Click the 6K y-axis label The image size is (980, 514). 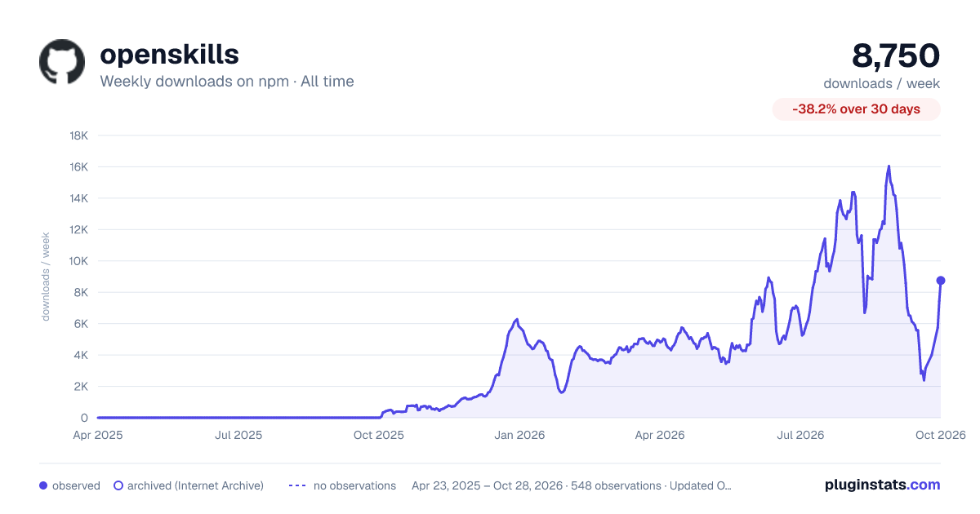pos(81,324)
